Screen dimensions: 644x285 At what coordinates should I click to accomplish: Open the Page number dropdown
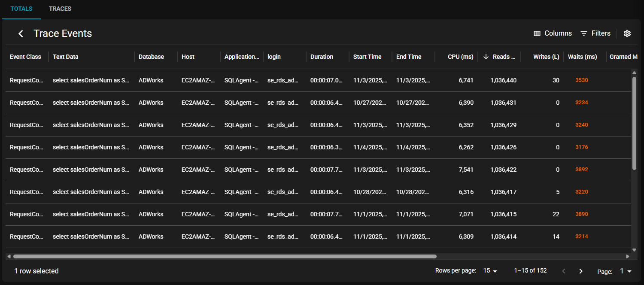pos(626,271)
